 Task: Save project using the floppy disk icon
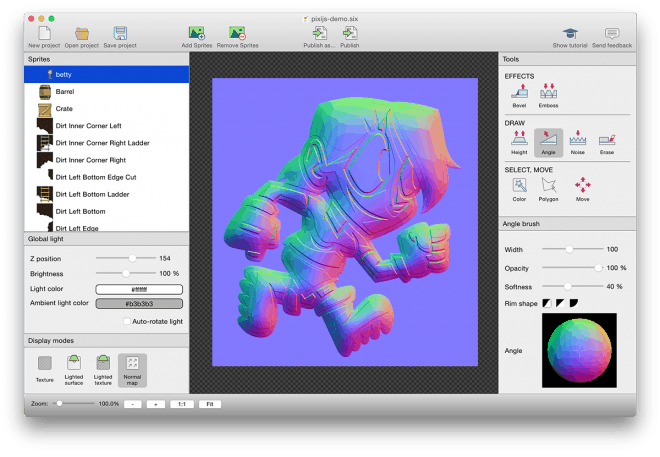tap(120, 34)
